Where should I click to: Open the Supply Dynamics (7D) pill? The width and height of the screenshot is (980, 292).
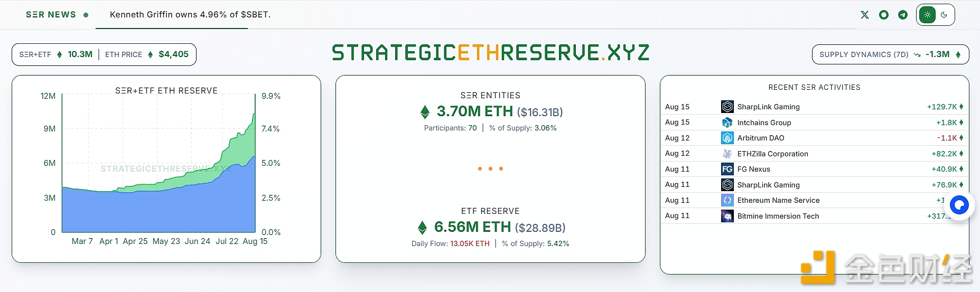(890, 54)
